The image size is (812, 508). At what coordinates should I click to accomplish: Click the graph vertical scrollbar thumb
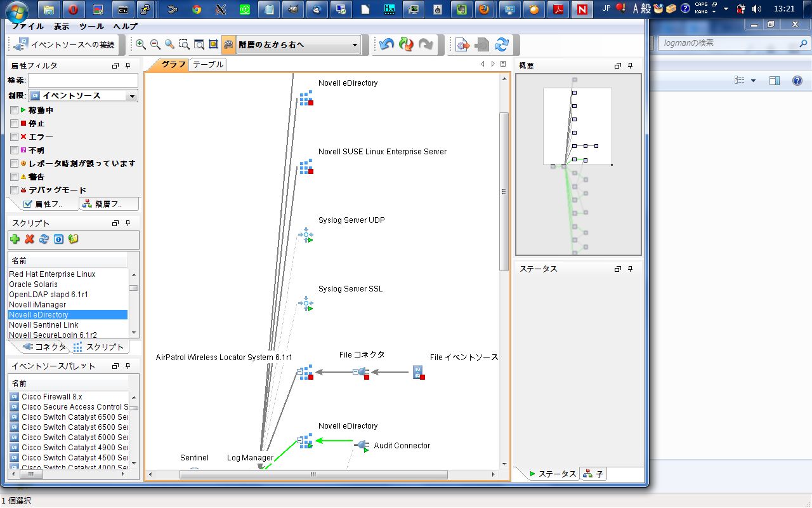(x=504, y=192)
